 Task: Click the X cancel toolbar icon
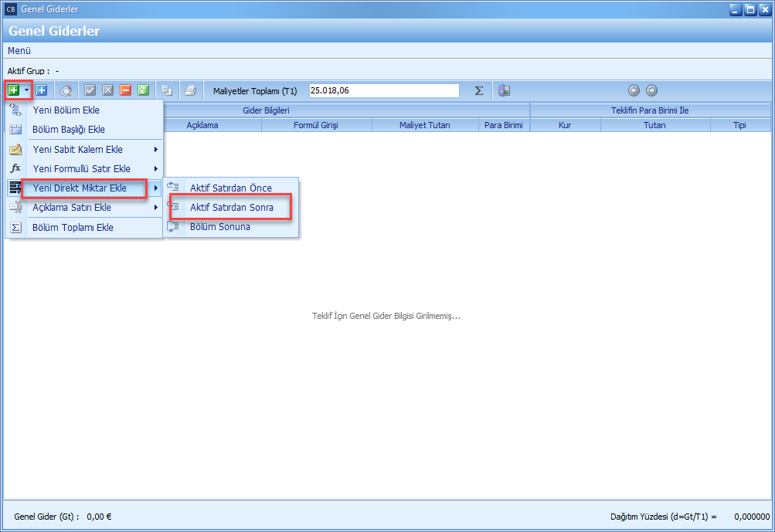108,90
